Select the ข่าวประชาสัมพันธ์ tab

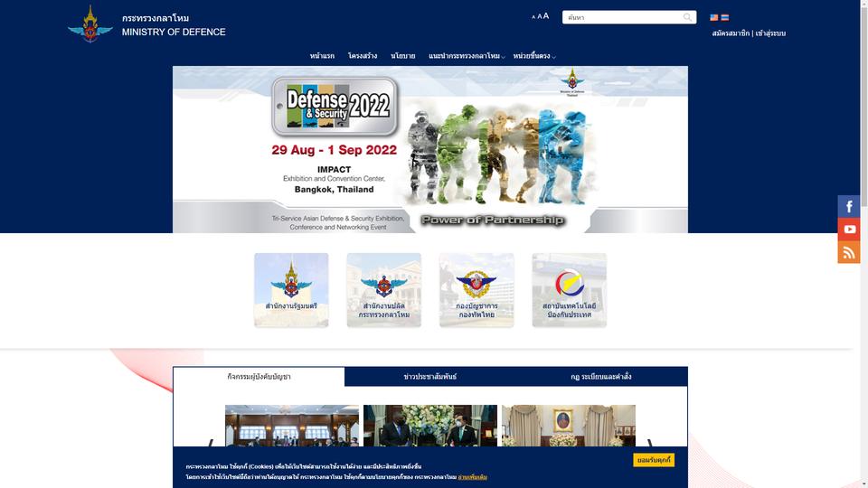(430, 377)
